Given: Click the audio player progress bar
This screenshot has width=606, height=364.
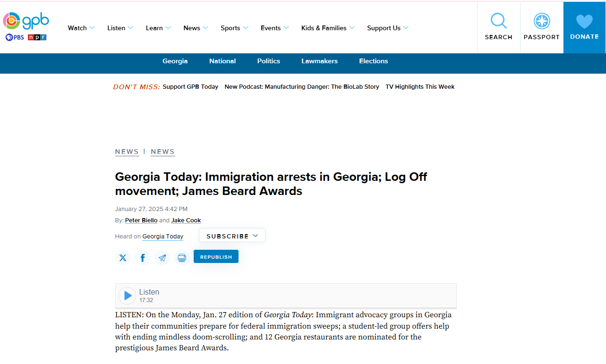Looking at the screenshot, I should (x=286, y=308).
